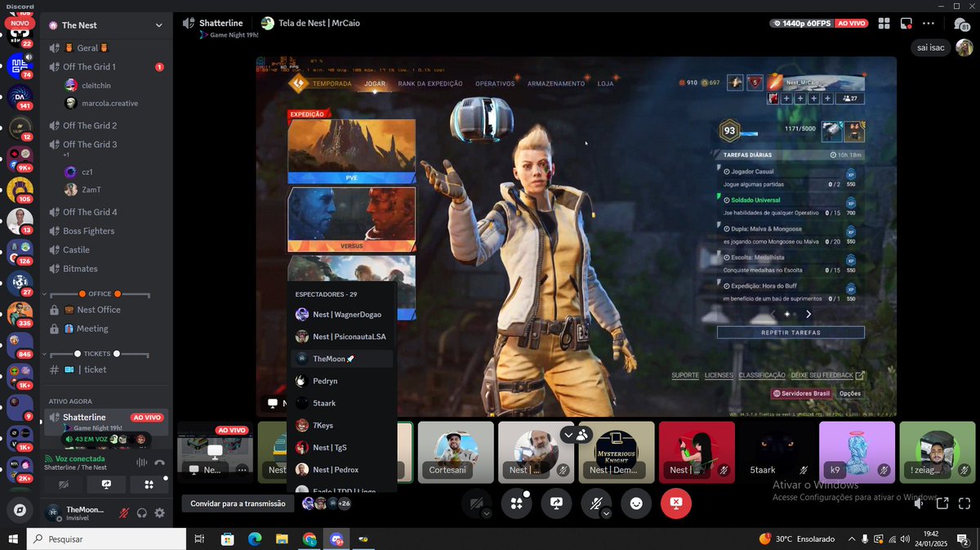Screen dimensions: 980x550
Task: Open the three-dots menu on the live stream tile
Action: pos(242,470)
